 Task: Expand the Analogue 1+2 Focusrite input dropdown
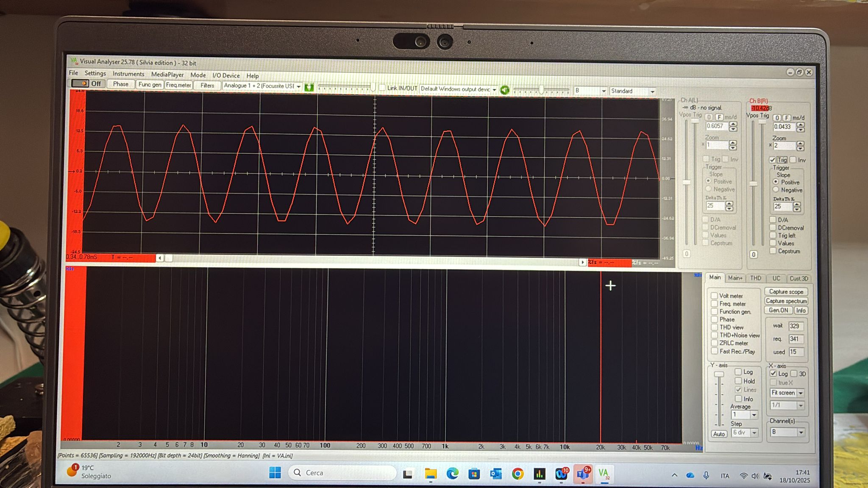point(298,86)
